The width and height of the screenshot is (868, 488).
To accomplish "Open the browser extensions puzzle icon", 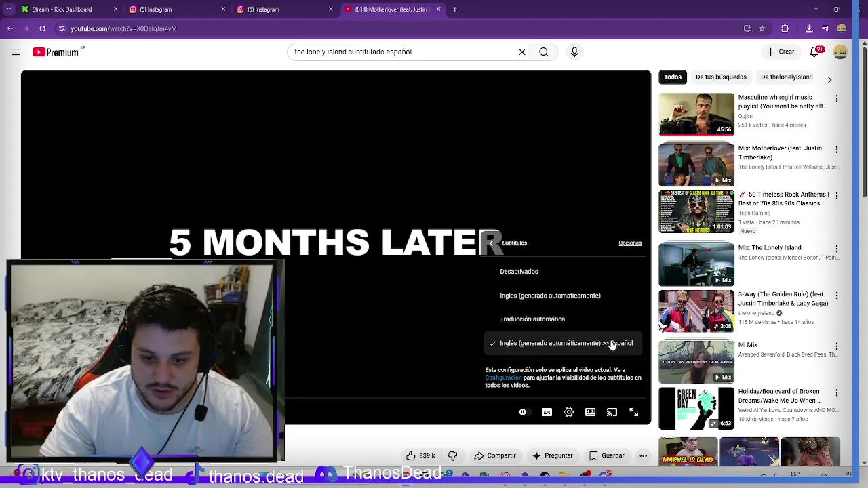I will tap(785, 28).
